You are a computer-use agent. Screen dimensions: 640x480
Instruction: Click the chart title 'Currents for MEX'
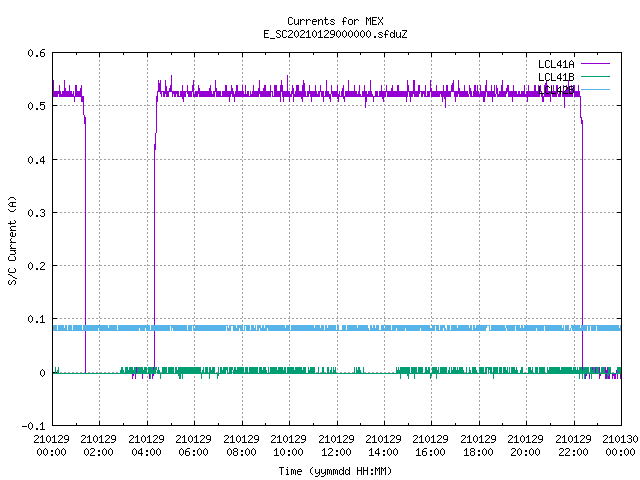pyautogui.click(x=335, y=21)
